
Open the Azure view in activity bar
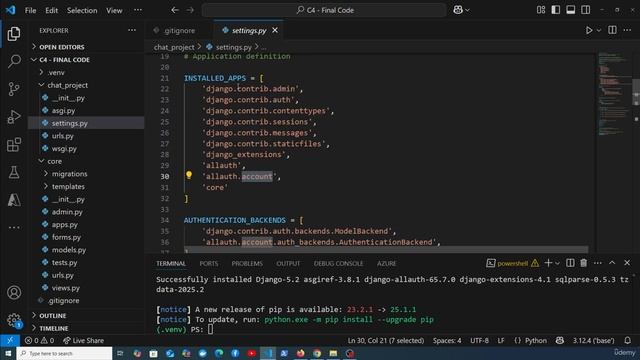(13, 200)
